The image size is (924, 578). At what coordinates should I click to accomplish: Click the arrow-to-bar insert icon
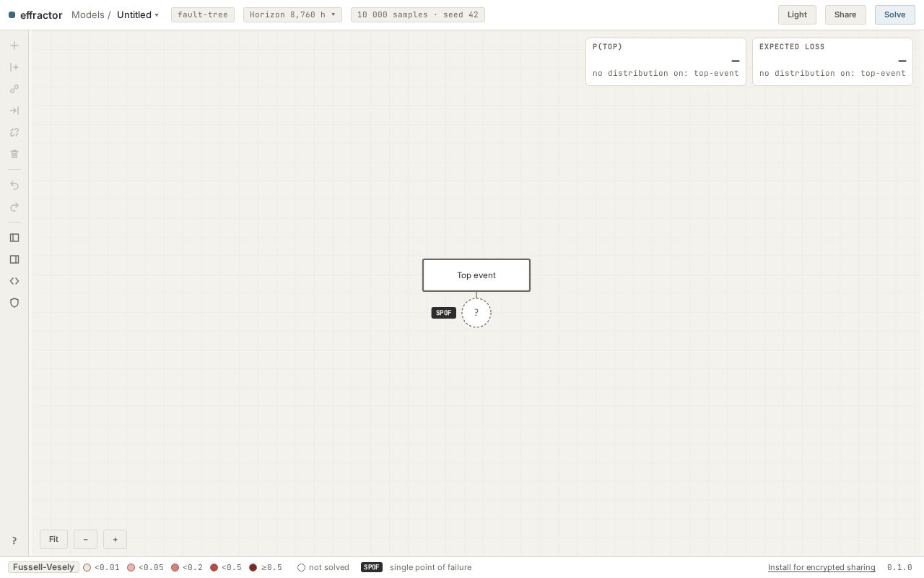coord(14,111)
